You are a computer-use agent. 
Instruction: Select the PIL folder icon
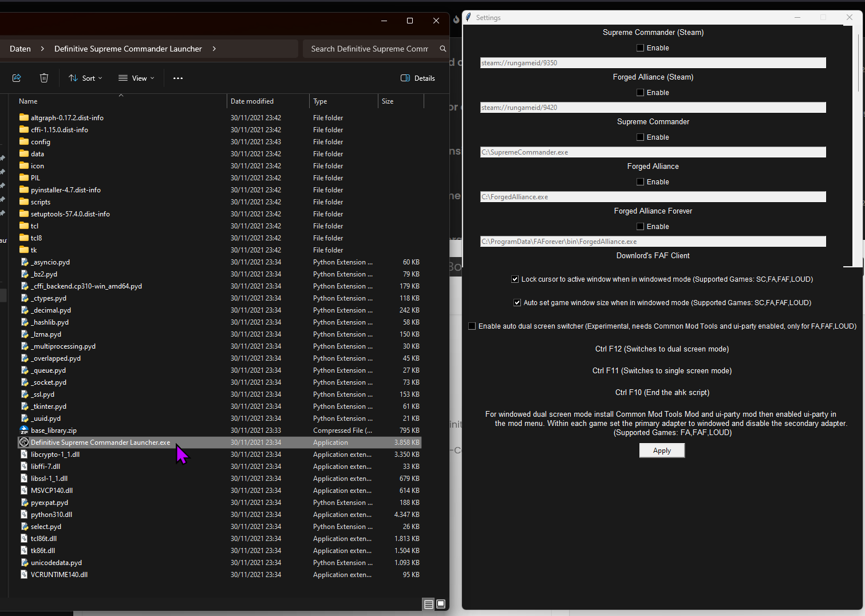pos(24,177)
